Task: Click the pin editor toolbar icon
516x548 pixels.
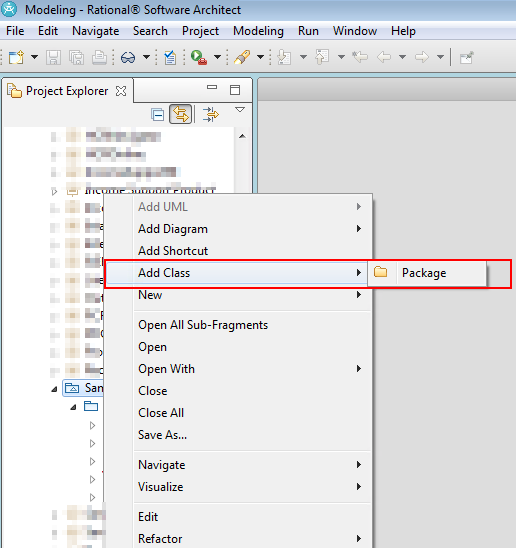Action: (467, 57)
